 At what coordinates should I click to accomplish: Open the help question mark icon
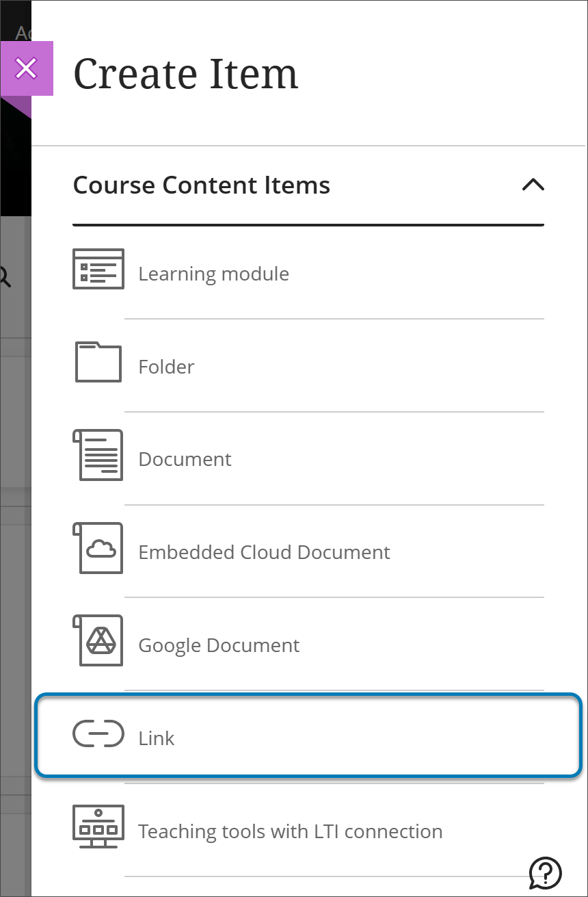[x=544, y=872]
